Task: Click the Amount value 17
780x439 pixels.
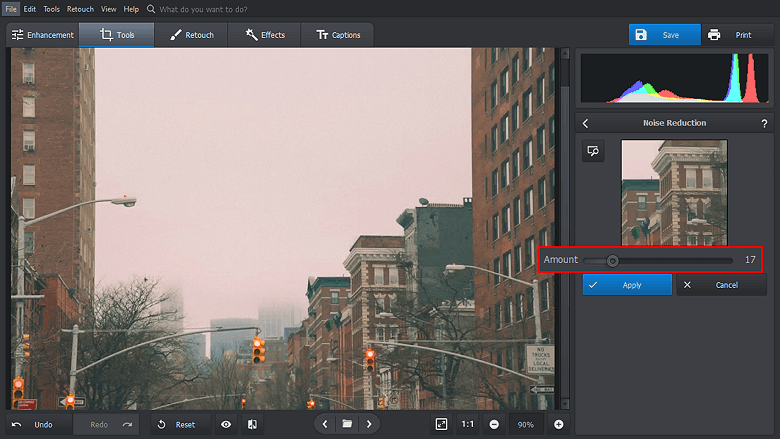Action: point(750,260)
